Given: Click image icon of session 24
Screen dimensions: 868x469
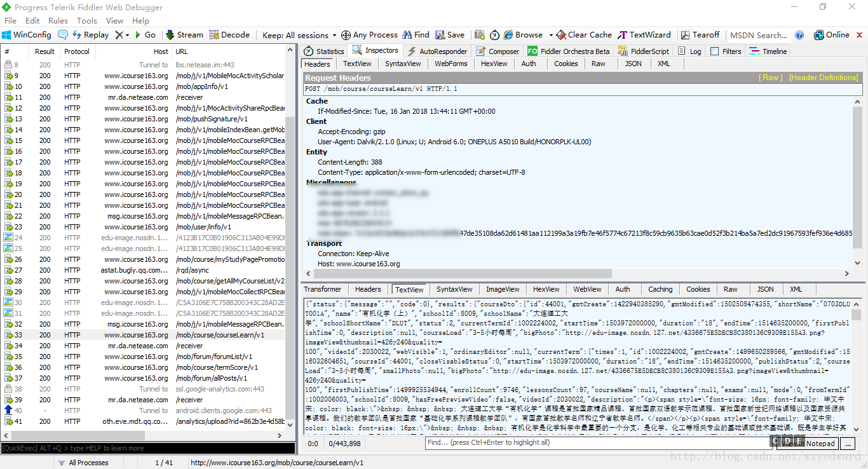Looking at the screenshot, I should (9, 238).
